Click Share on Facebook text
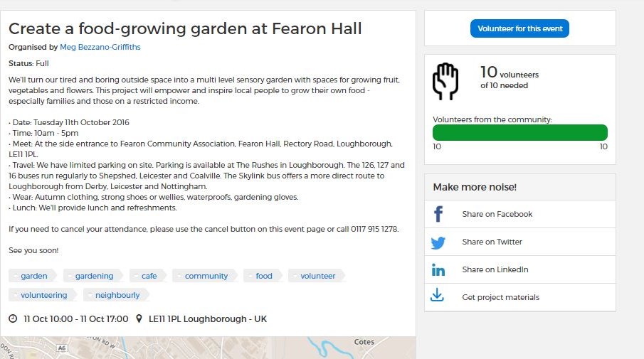 pos(497,214)
